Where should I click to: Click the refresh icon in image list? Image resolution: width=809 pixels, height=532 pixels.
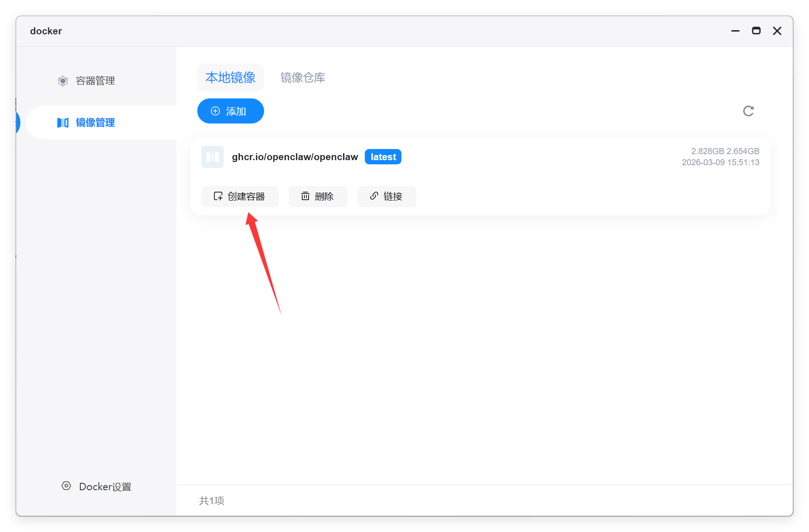(x=748, y=111)
